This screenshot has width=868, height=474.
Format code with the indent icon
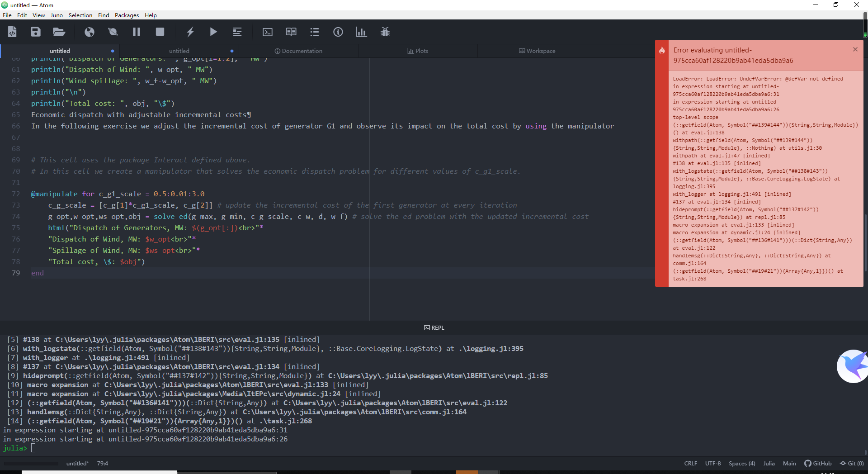237,32
